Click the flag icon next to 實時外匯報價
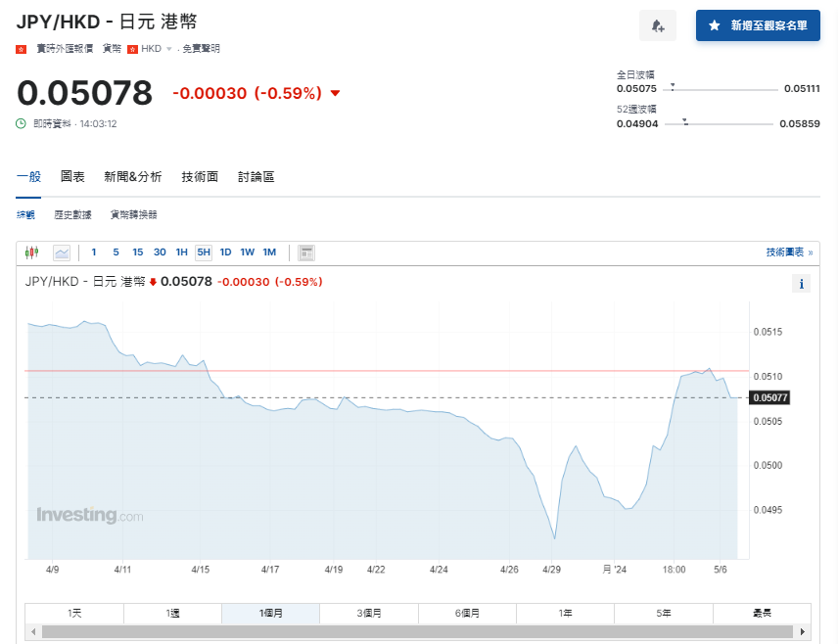The height and width of the screenshot is (644, 838). point(20,48)
